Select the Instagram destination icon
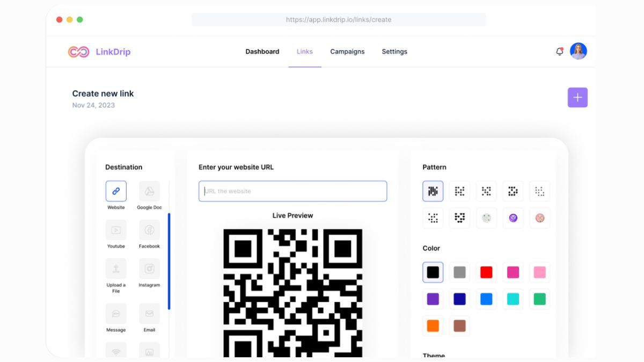The height and width of the screenshot is (362, 644). click(x=149, y=269)
